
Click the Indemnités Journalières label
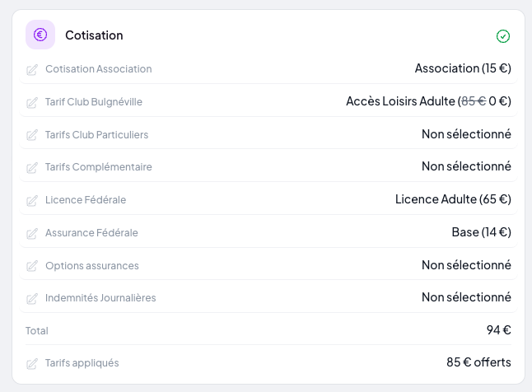pos(100,298)
